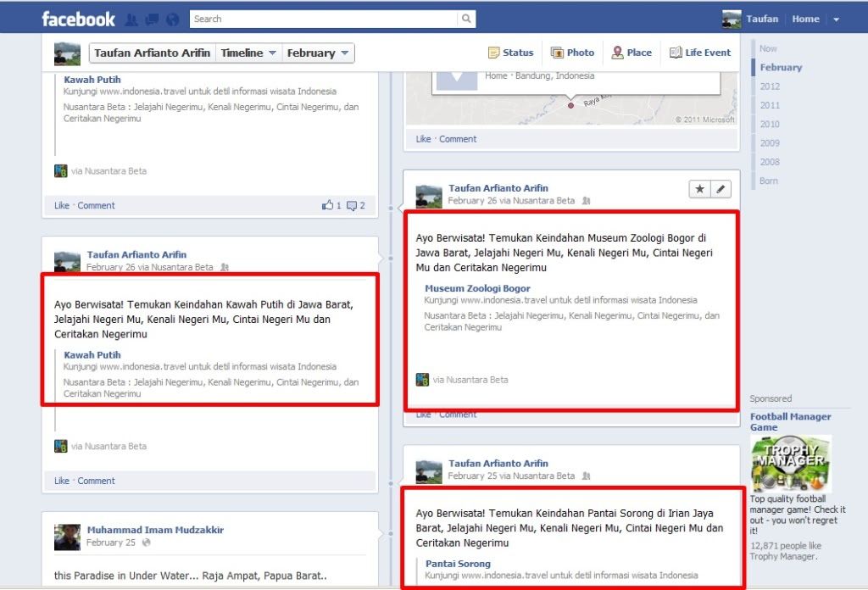Click into the Search input field

point(324,19)
